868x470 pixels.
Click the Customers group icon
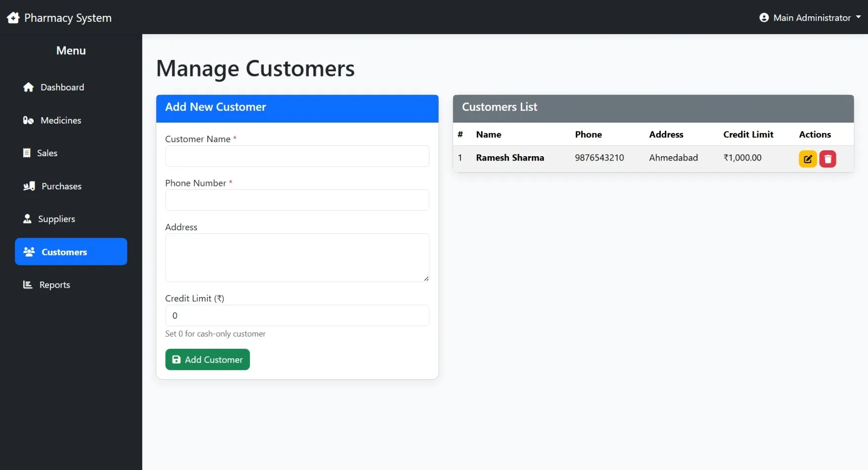pos(29,252)
